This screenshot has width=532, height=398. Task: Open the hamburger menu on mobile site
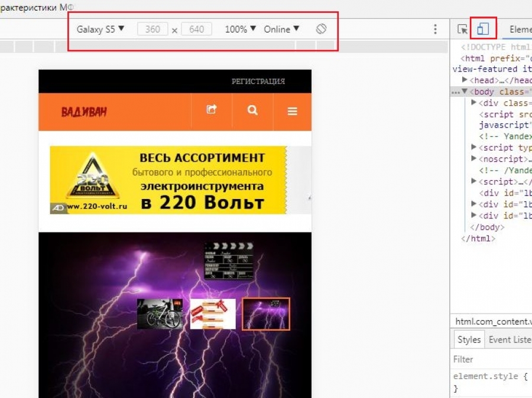point(292,111)
